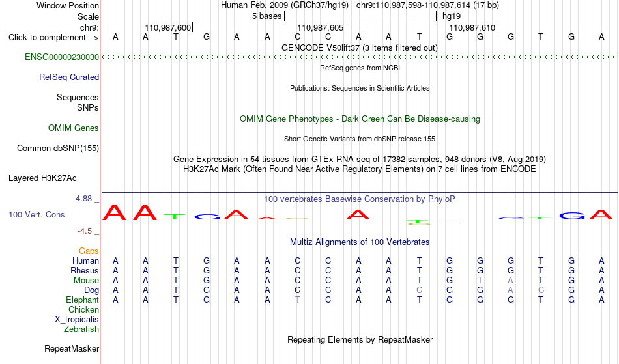The height and width of the screenshot is (364, 619).
Task: Click the ENSG00000230030 gene label
Action: (62, 57)
